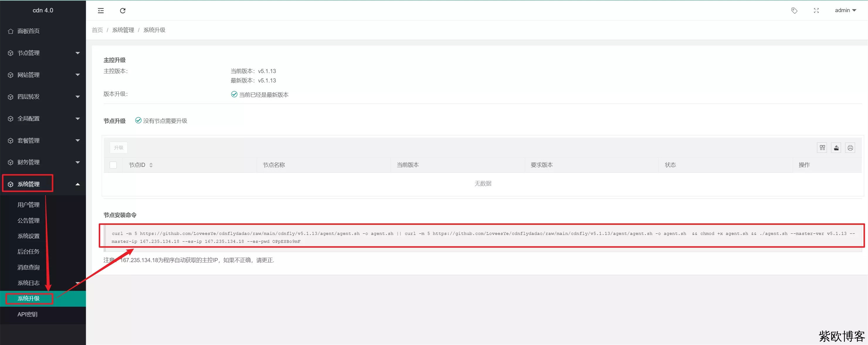The image size is (868, 345).
Task: Open the 用户管理 submenu item
Action: 29,205
